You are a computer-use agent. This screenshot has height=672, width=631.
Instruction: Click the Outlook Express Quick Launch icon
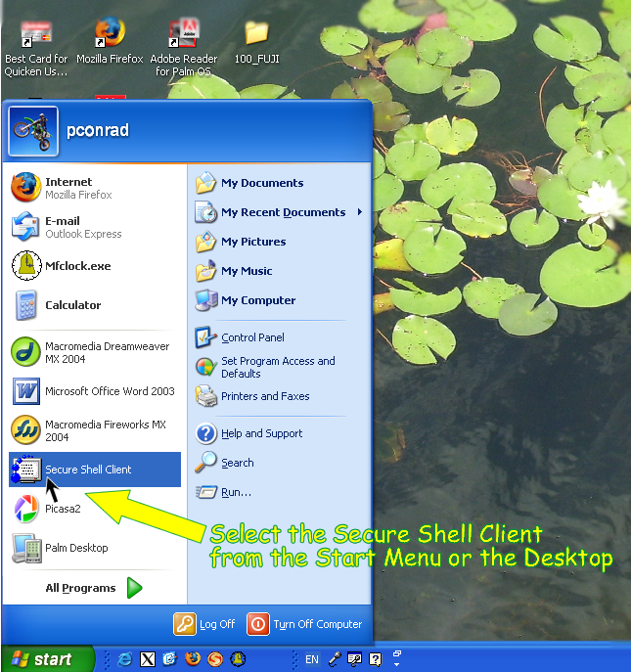click(x=170, y=658)
